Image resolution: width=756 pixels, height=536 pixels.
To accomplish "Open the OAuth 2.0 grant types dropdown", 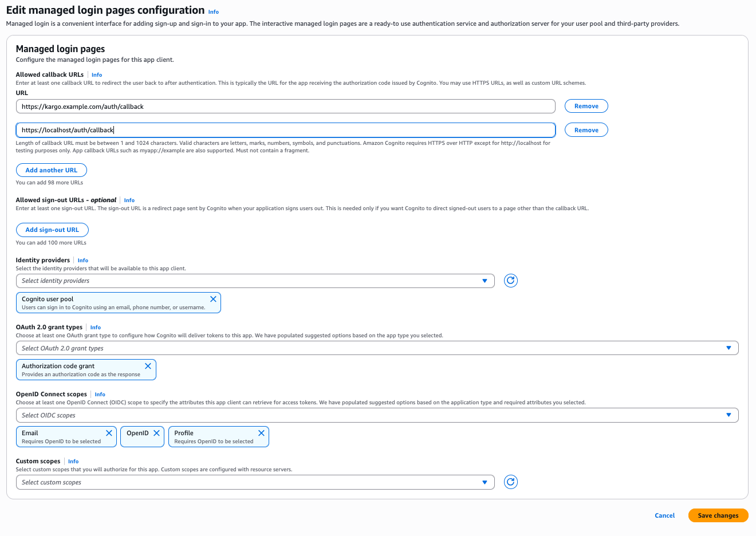I will click(377, 347).
